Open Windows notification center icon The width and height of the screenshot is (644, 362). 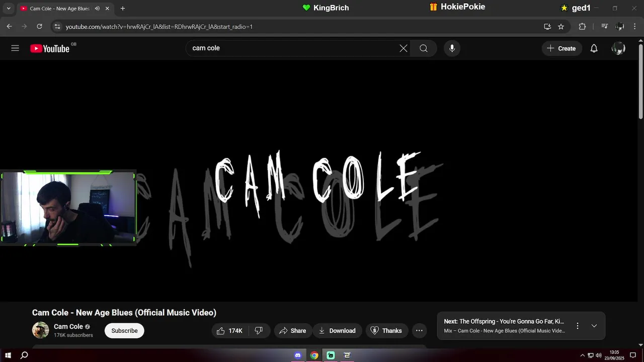click(x=633, y=355)
